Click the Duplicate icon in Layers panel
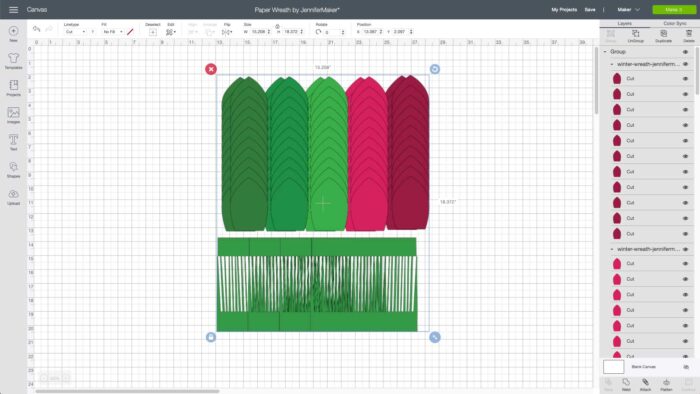 (x=663, y=36)
